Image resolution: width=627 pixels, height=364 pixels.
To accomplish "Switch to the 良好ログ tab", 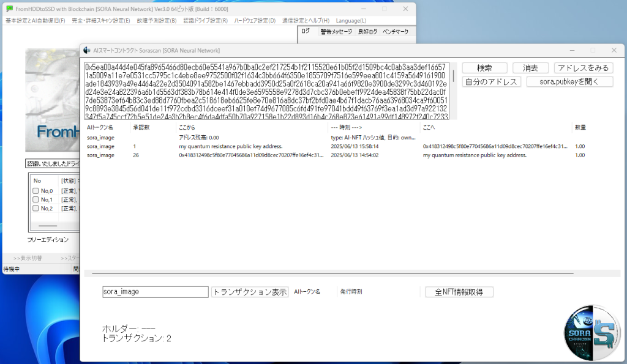I will point(367,32).
